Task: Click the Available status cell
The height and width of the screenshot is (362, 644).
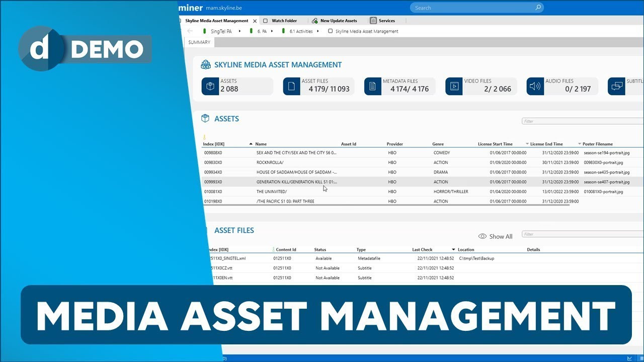Action: [x=324, y=258]
